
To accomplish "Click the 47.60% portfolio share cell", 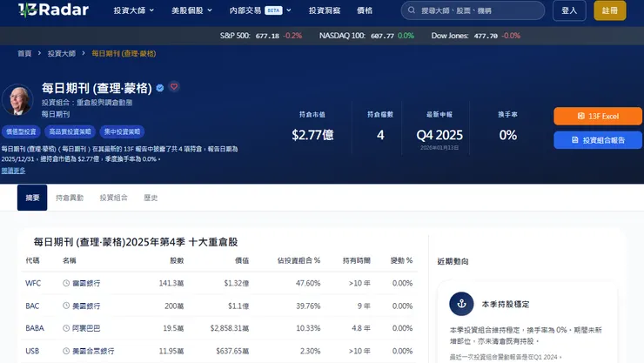I will (x=308, y=283).
